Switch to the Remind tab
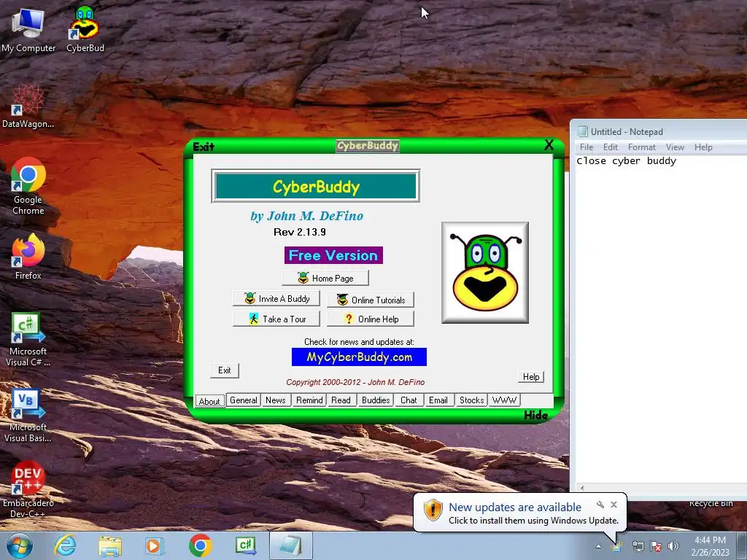747x560 pixels. 309,400
